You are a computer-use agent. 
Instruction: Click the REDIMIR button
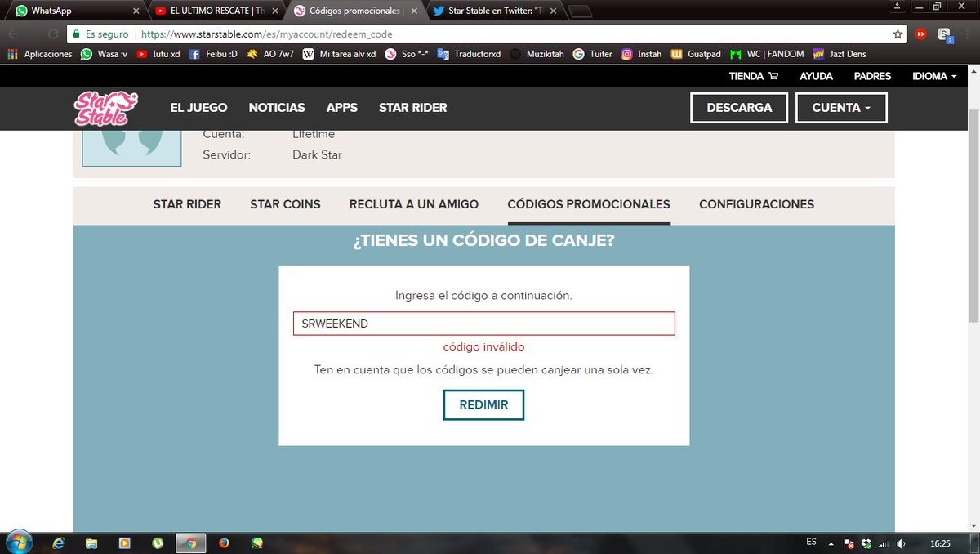click(x=483, y=405)
